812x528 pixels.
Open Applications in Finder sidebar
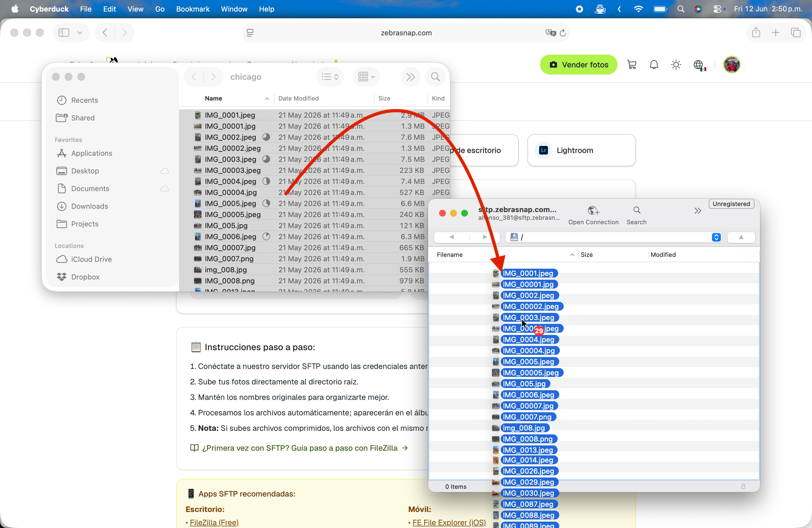pos(91,154)
